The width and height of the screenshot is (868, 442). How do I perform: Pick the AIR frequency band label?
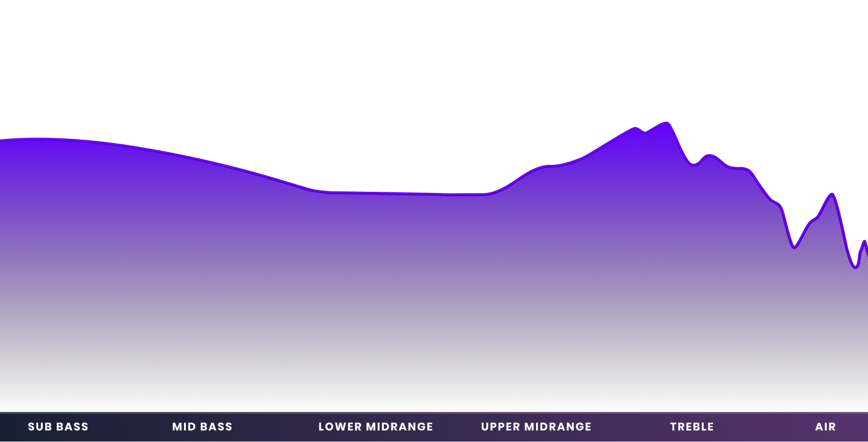(825, 427)
